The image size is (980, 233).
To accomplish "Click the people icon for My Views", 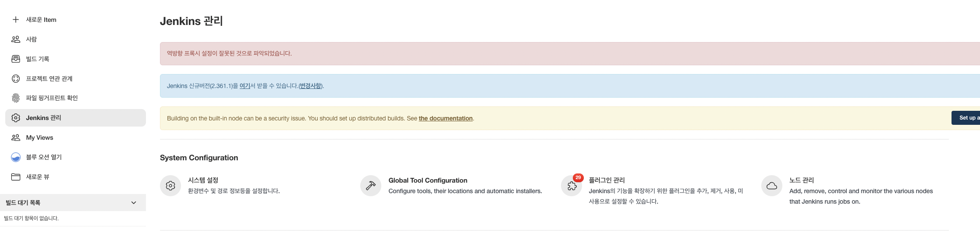I will click(x=16, y=138).
